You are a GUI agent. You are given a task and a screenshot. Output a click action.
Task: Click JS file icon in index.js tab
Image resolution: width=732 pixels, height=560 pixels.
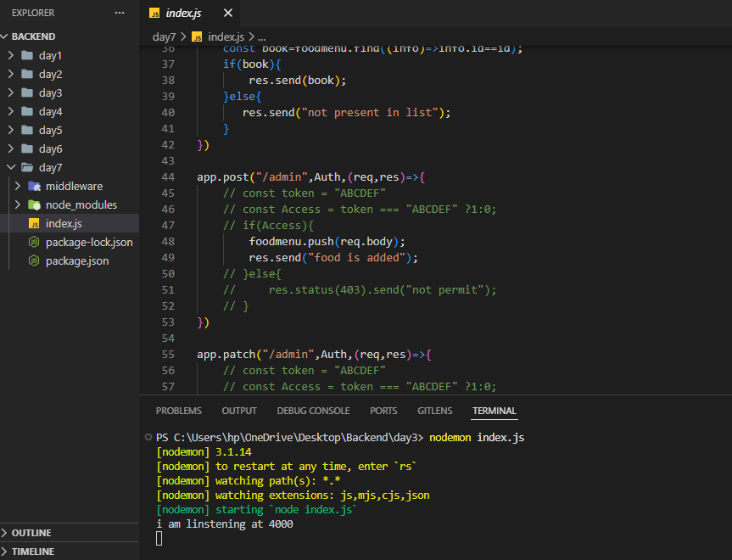(x=154, y=13)
